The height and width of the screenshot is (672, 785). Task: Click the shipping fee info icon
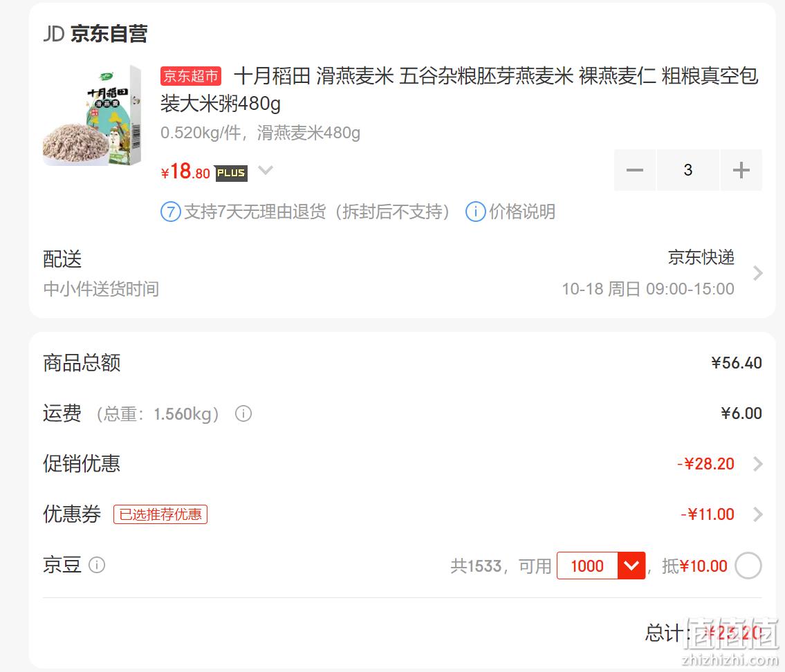pyautogui.click(x=243, y=414)
